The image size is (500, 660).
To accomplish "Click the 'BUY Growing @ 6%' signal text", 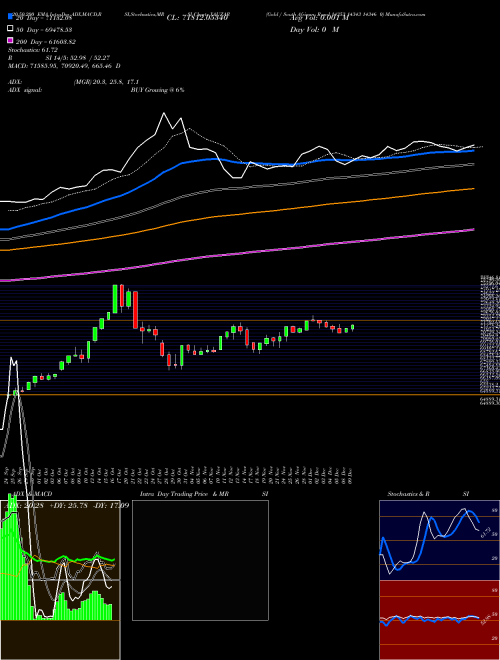I will coord(157,90).
